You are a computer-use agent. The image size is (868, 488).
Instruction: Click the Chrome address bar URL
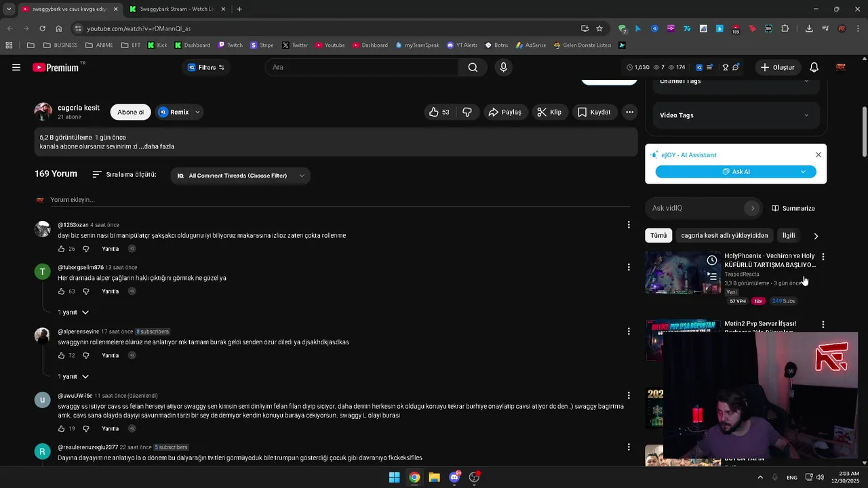(x=139, y=28)
